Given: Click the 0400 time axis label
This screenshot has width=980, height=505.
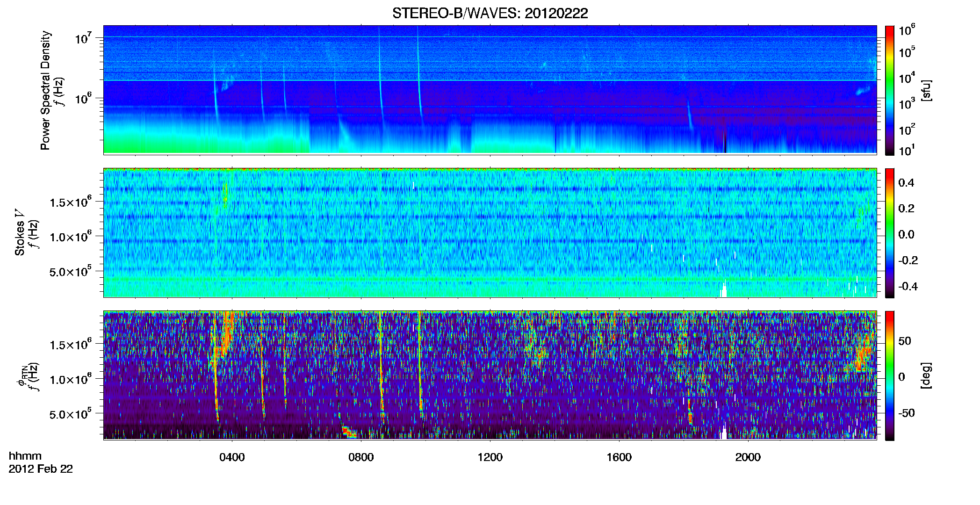Looking at the screenshot, I should tap(232, 457).
